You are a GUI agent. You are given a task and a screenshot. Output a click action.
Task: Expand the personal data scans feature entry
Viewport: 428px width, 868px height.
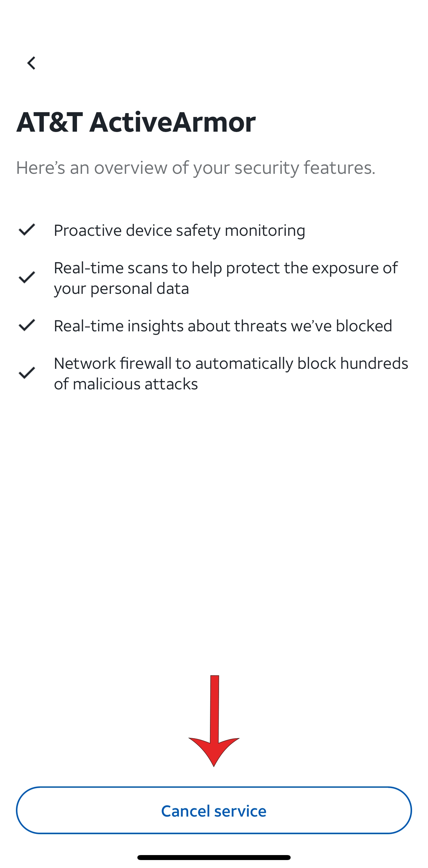coord(226,278)
